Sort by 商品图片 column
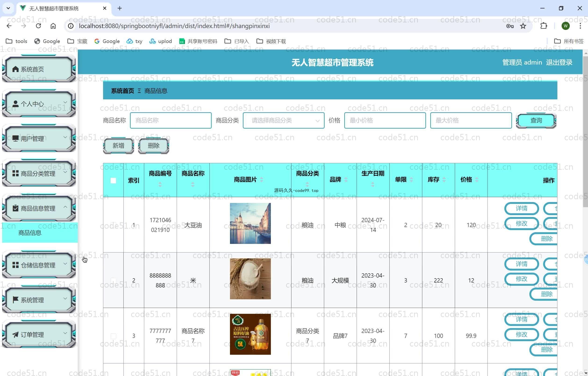Screen dimensions: 588x376 coord(262,180)
